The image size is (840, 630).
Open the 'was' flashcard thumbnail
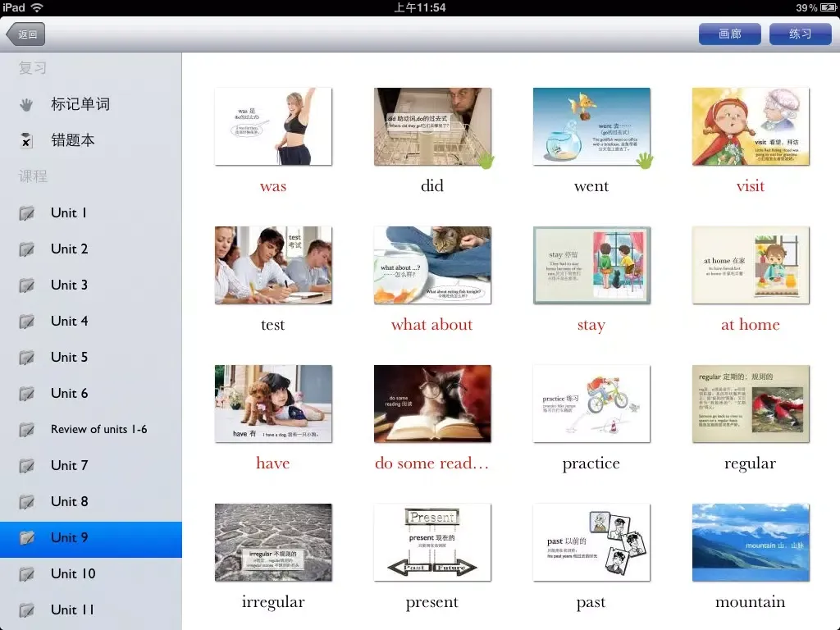pyautogui.click(x=273, y=126)
